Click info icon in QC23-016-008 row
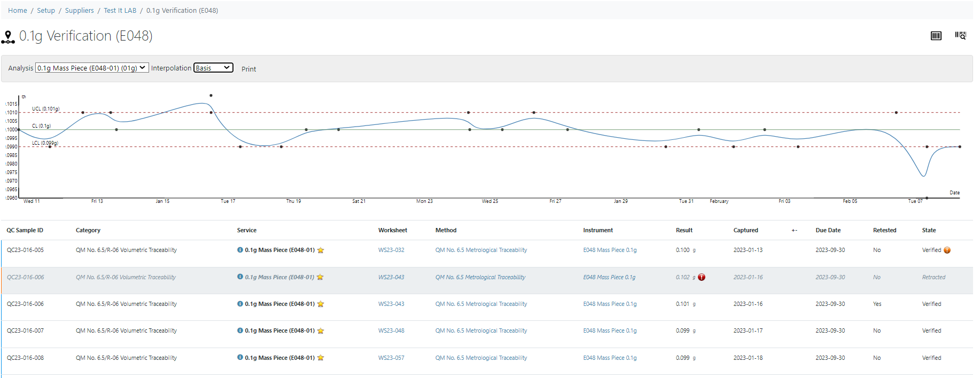The image size is (980, 378). click(240, 358)
